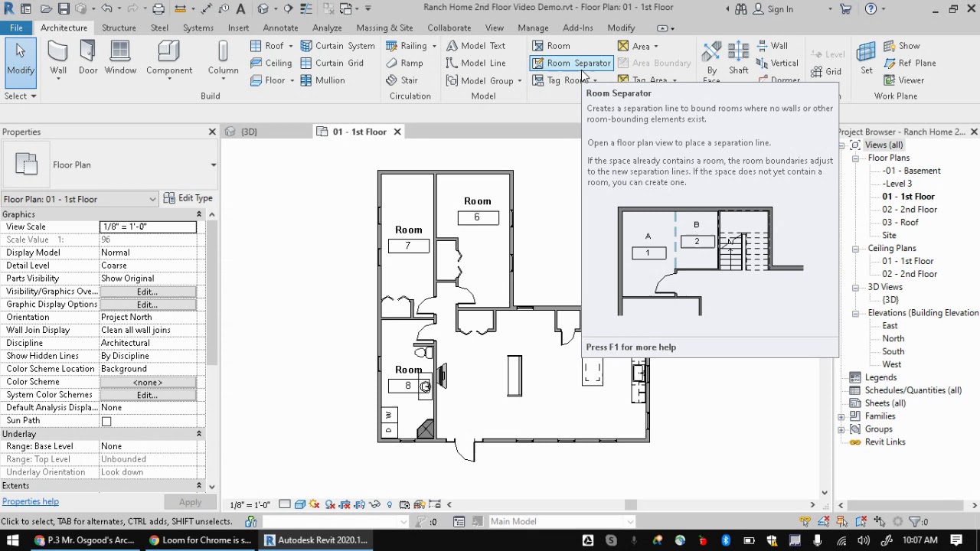Viewport: 980px width, 551px height.
Task: Select the Curtain Grid tool
Action: click(332, 63)
